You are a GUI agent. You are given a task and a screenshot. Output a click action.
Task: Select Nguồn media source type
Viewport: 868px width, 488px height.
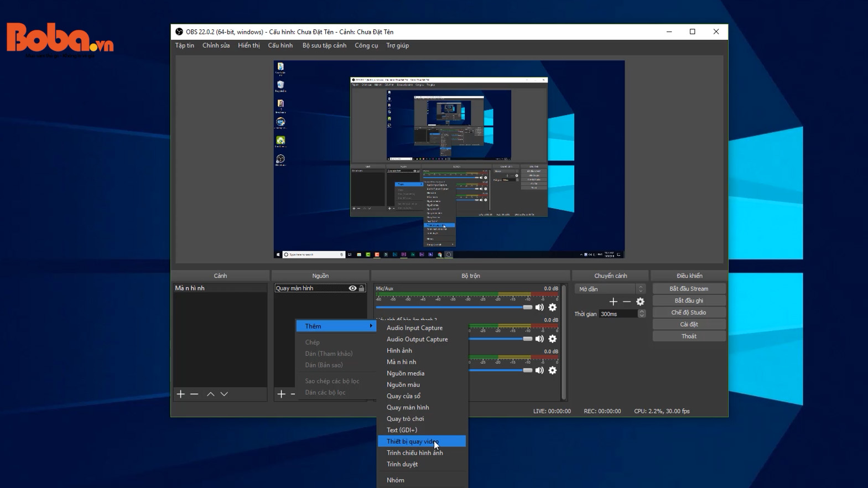[x=422, y=373]
